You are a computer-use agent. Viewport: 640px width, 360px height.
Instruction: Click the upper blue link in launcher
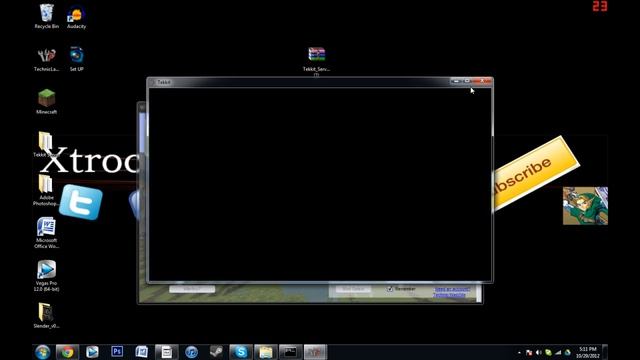(x=452, y=289)
